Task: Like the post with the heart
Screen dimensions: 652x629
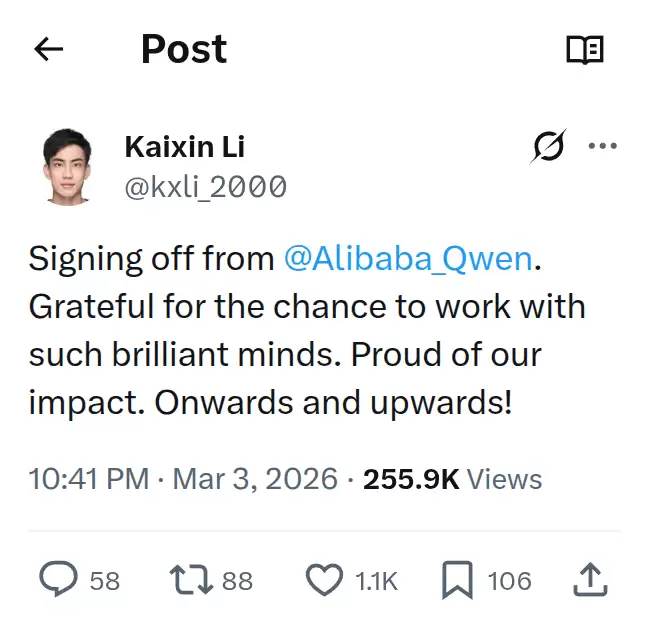Action: pyautogui.click(x=324, y=580)
